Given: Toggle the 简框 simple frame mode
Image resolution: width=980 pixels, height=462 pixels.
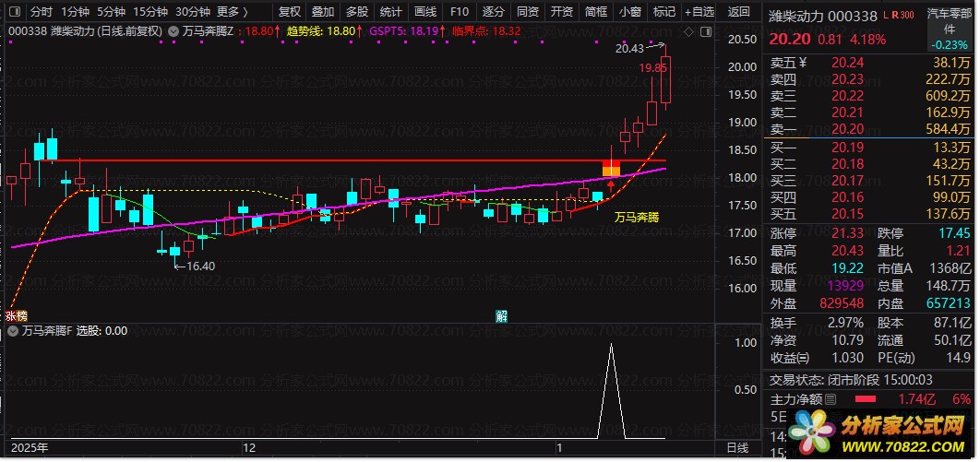Looking at the screenshot, I should pyautogui.click(x=595, y=12).
